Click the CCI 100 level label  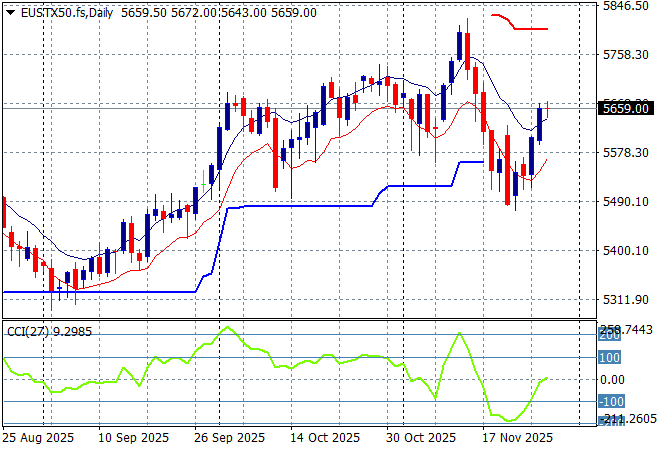click(x=609, y=358)
